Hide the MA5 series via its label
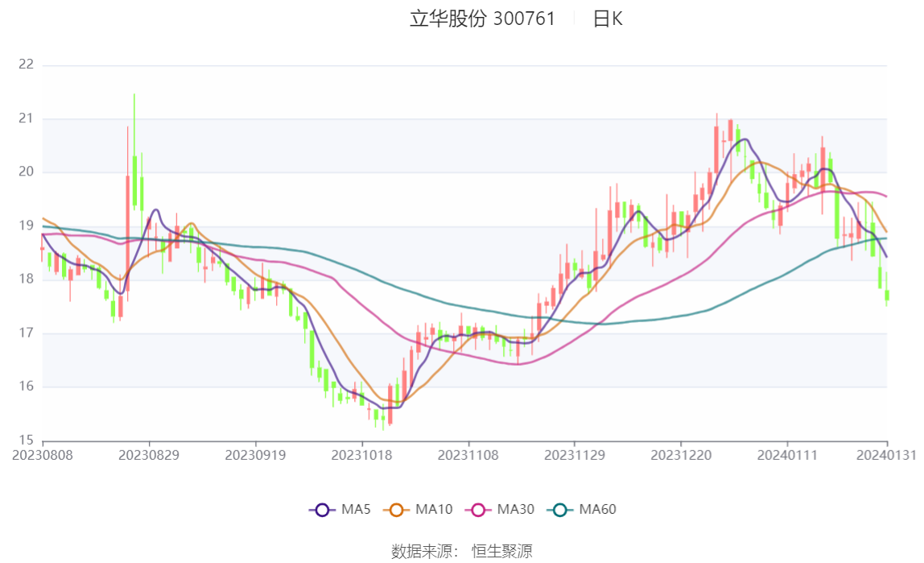924x563 pixels. pos(356,509)
